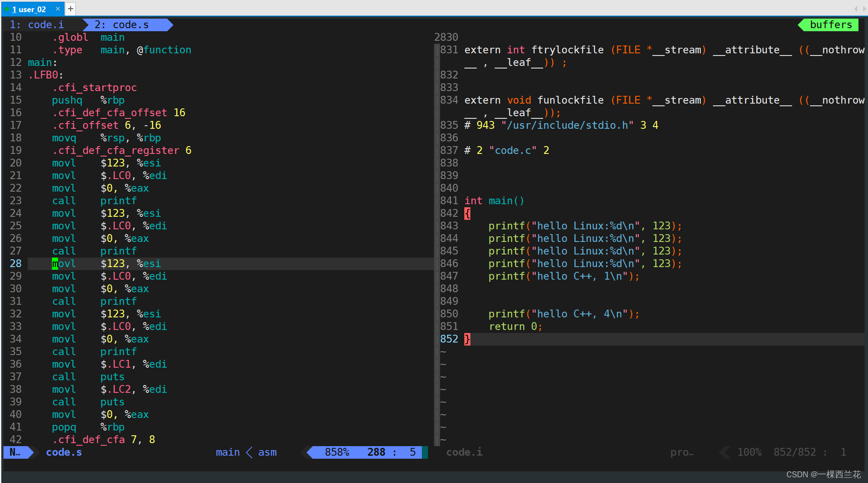Switch to the code.s buffer tab
Screen dimensions: 868x483
122,25
